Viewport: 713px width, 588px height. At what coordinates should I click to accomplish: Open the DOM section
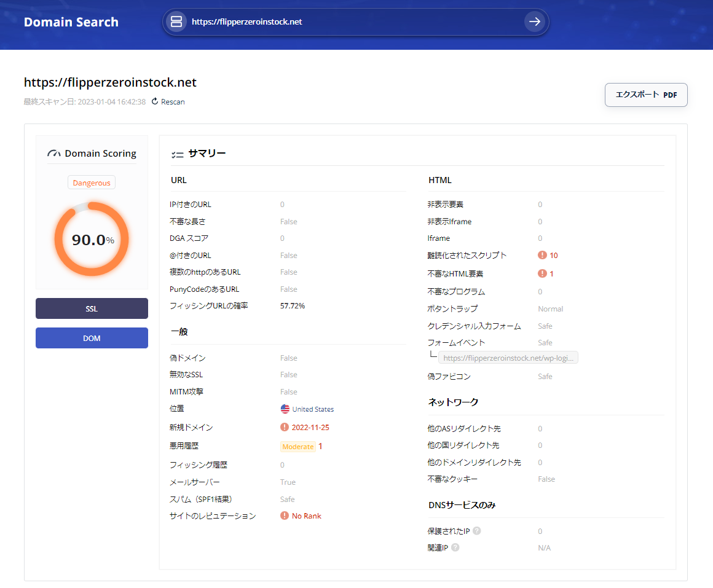point(92,338)
